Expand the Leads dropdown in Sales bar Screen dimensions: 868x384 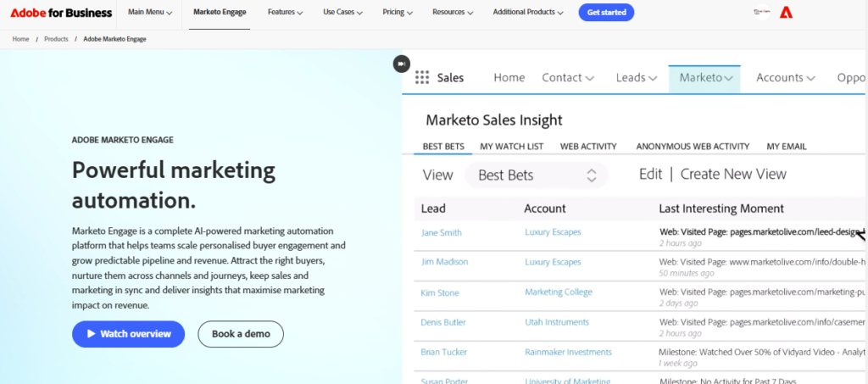(x=637, y=77)
